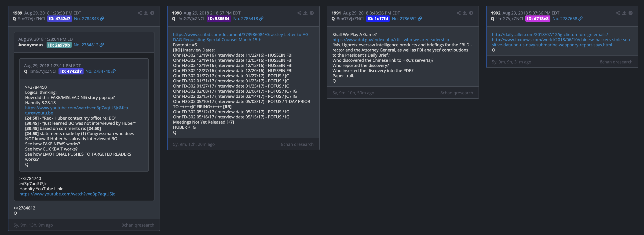Click the arrow circle icon on post 1992
The height and width of the screenshot is (235, 644).
coord(630,13)
